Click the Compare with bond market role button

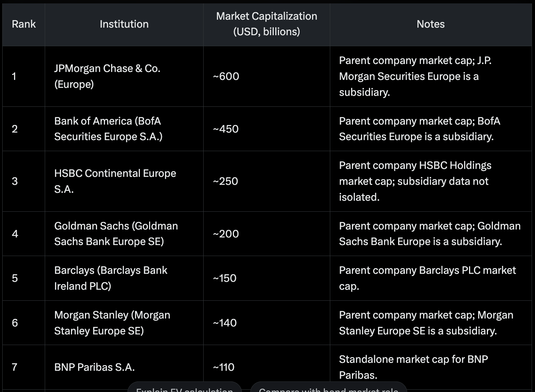point(328,387)
